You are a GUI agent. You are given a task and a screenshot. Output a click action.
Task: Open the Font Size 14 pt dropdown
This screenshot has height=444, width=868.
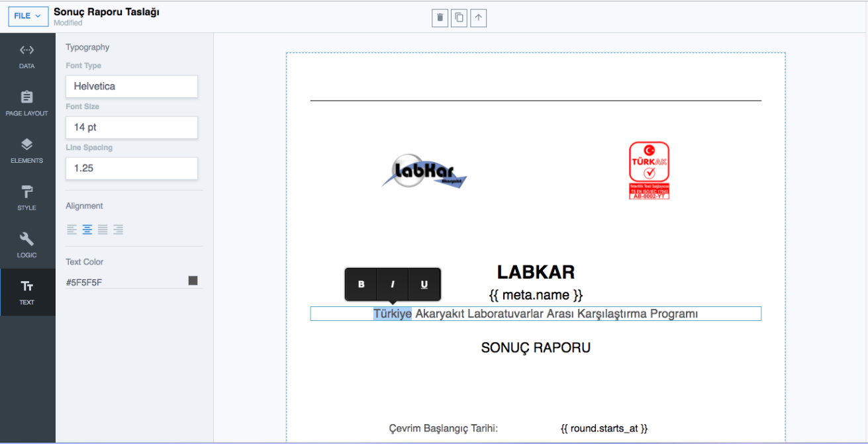(x=132, y=128)
